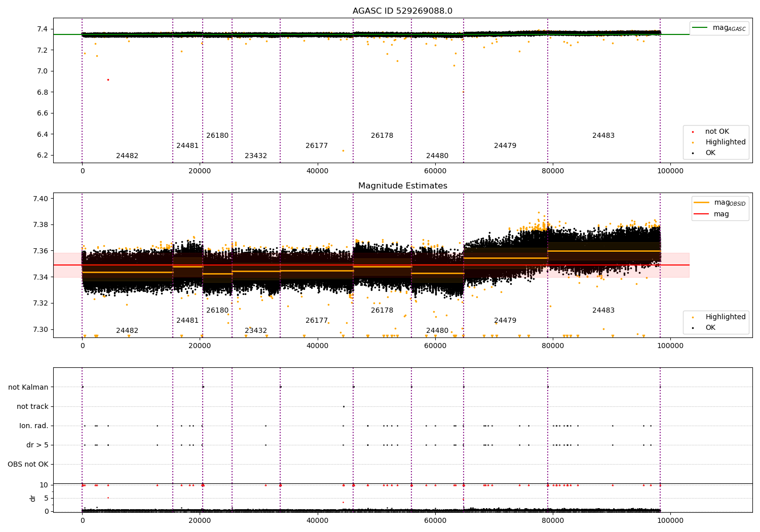Click the 7.2 y-axis tick label
This screenshot has width=760, height=532.
43,50
